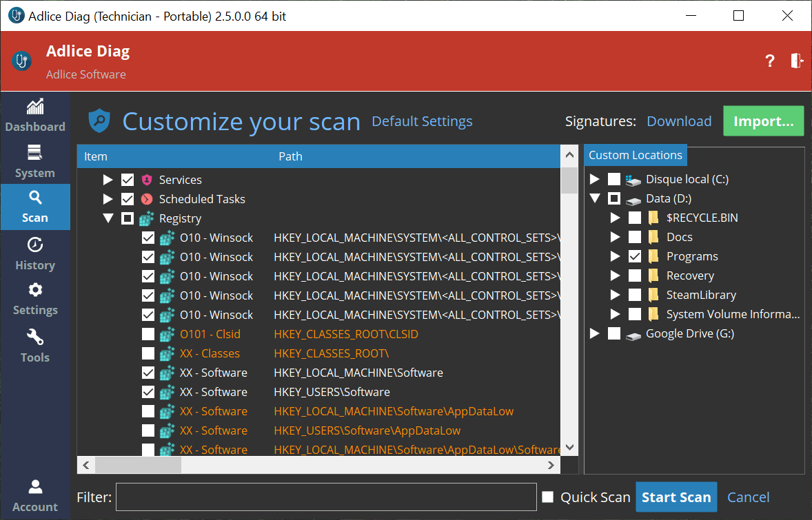Expand the Google Drive (G:) node
812x520 pixels.
(x=594, y=333)
